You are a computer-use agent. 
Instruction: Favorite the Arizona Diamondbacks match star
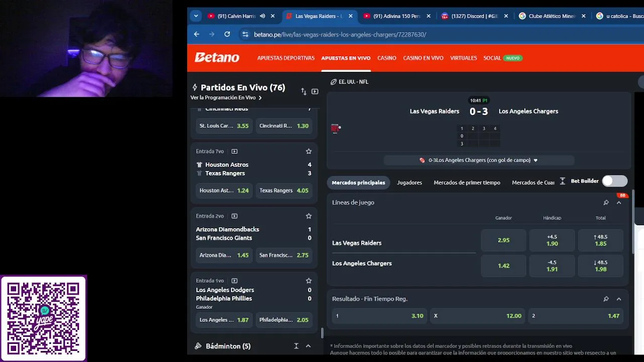point(309,216)
